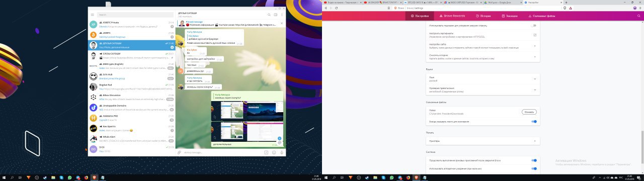Toggle continue background apps after closing Brave
The image size is (644, 181).
click(534, 160)
